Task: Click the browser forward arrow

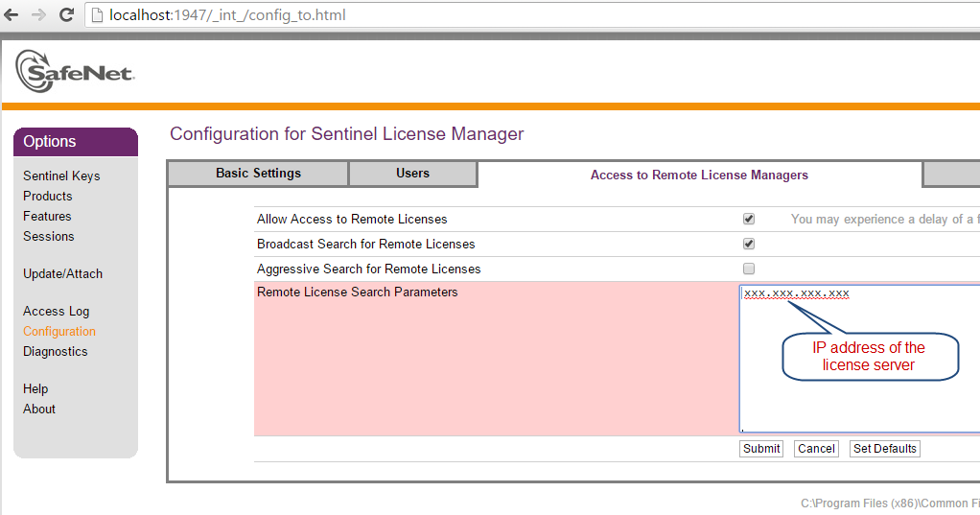Action: 39,15
